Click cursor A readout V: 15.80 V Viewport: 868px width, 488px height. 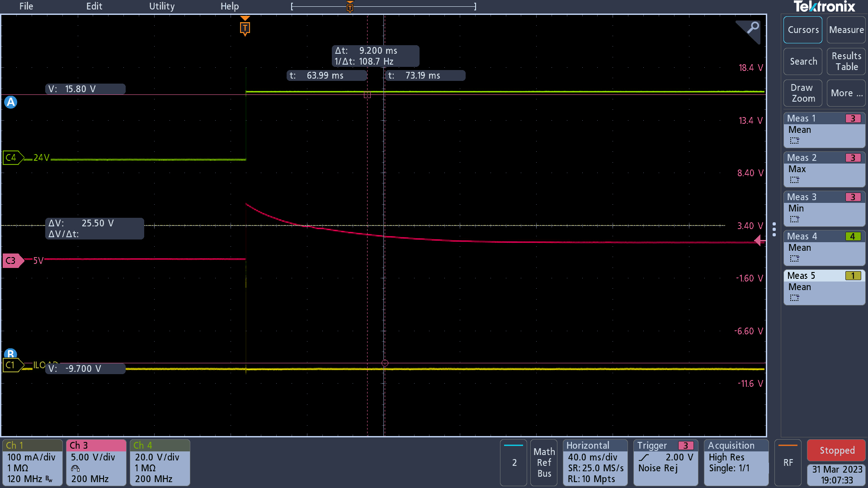point(85,89)
